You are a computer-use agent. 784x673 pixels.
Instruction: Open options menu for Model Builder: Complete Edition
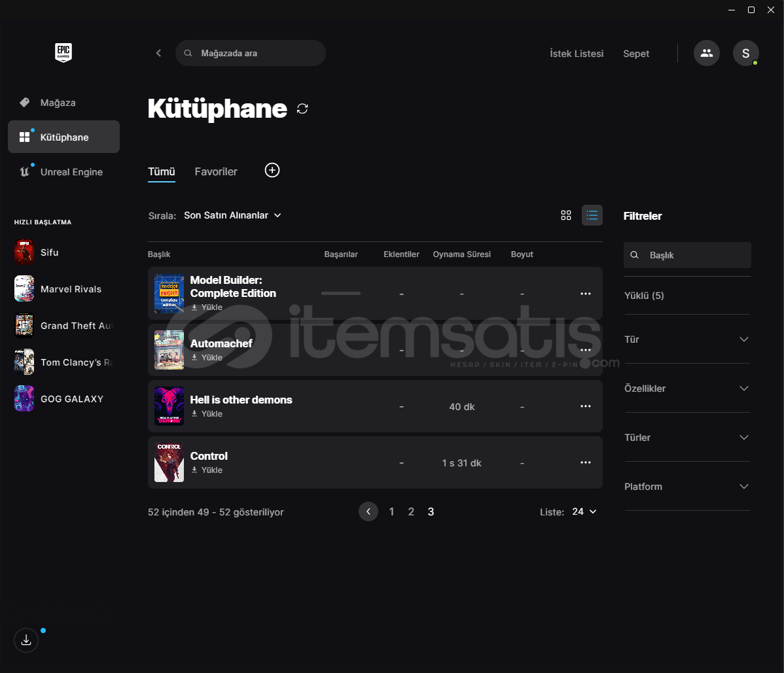tap(586, 294)
